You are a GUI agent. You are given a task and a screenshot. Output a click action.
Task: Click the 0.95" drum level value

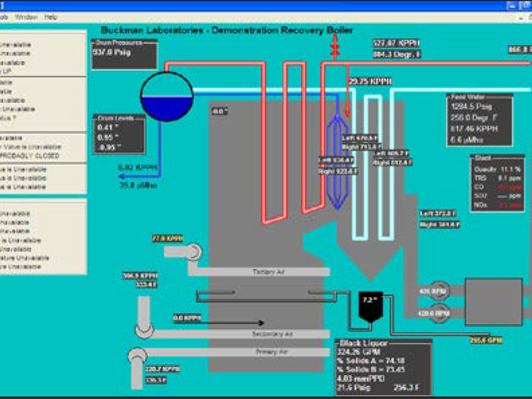point(108,137)
